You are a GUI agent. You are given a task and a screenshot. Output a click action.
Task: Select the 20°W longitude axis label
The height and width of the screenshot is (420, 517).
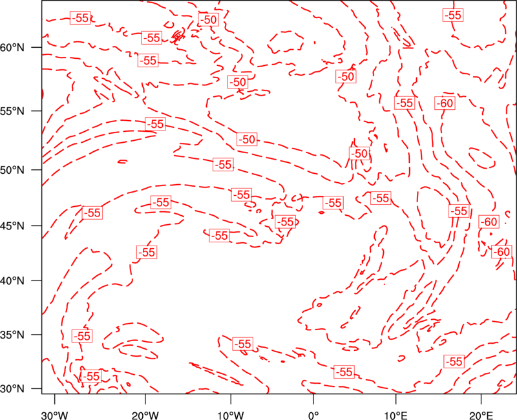pos(145,415)
